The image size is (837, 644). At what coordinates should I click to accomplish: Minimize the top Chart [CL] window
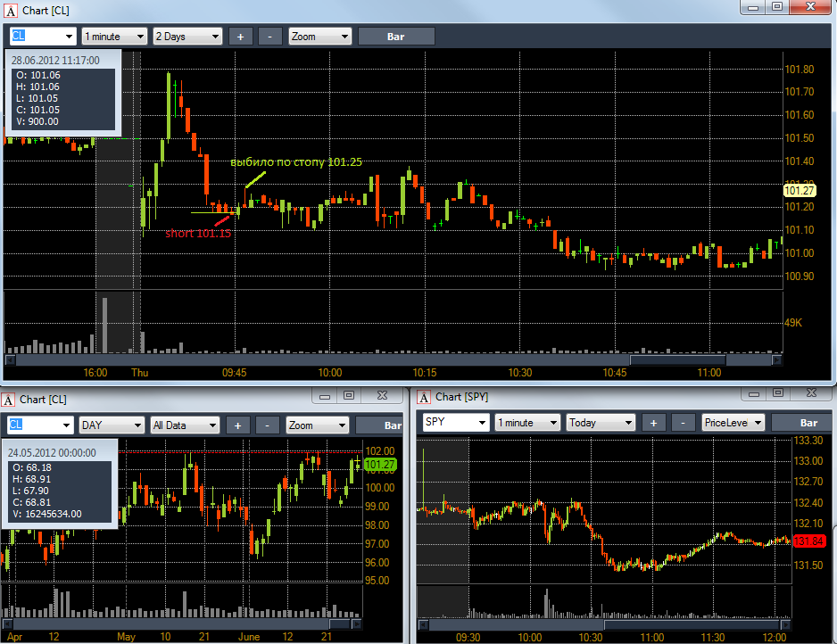(x=753, y=7)
